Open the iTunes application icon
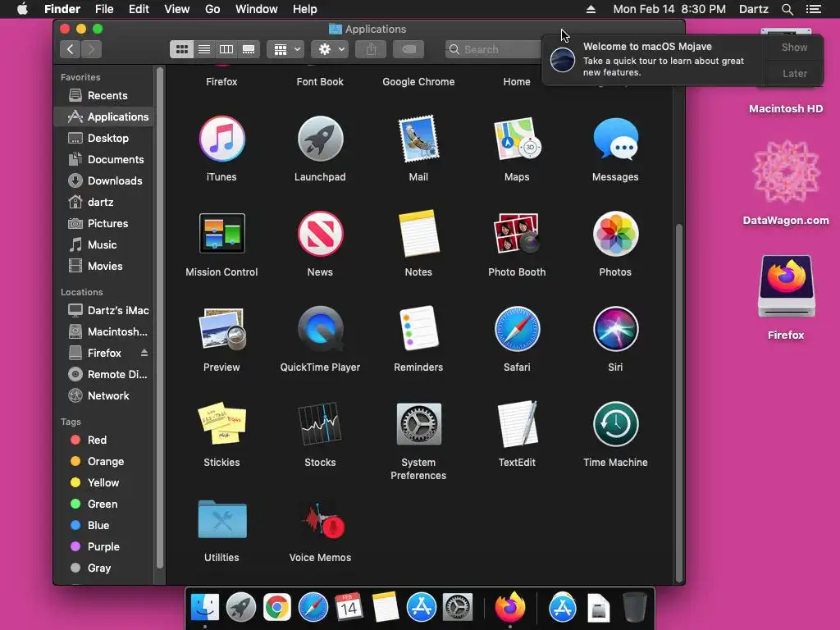840x630 pixels. [221, 139]
